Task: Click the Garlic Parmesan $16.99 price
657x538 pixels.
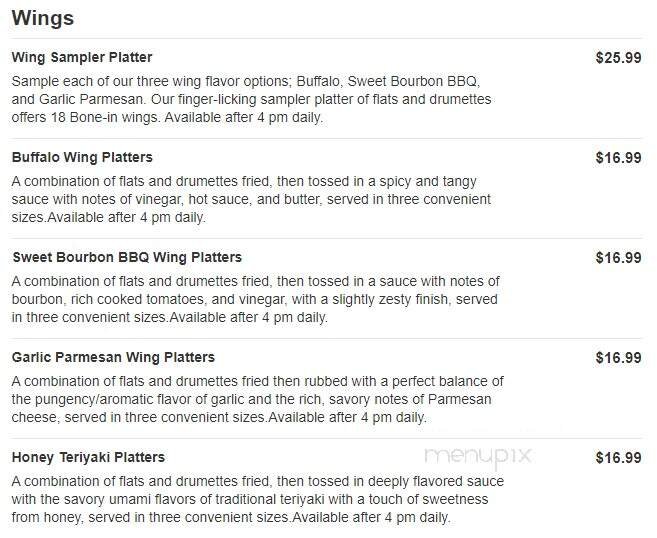Action: coord(618,357)
